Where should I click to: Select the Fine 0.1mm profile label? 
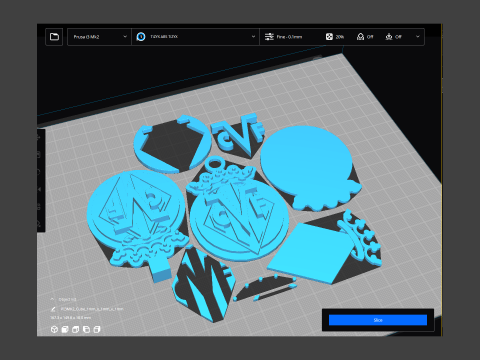[x=289, y=37]
